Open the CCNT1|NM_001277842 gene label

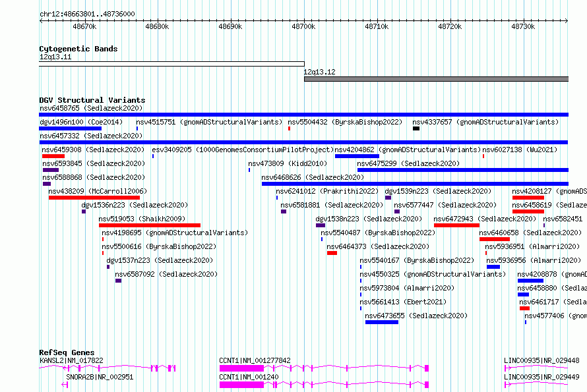pyautogui.click(x=255, y=360)
